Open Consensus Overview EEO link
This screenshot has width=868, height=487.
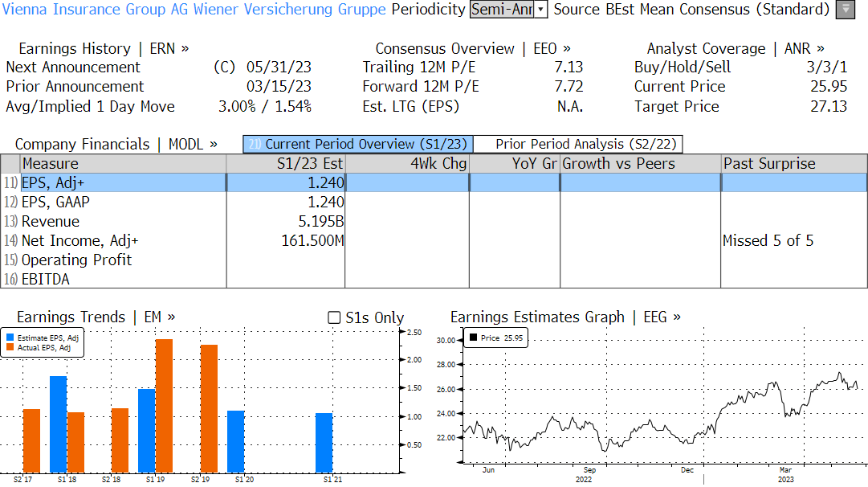473,49
